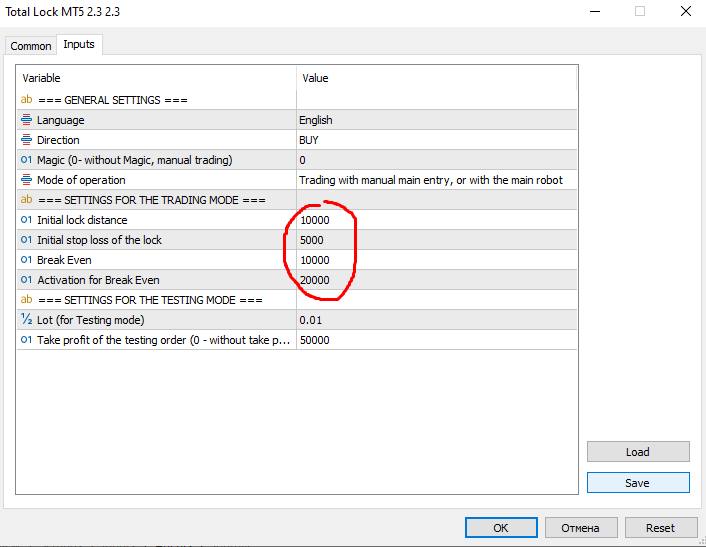Select the Lot (for Testing mode) label
Image resolution: width=706 pixels, height=547 pixels.
click(91, 320)
